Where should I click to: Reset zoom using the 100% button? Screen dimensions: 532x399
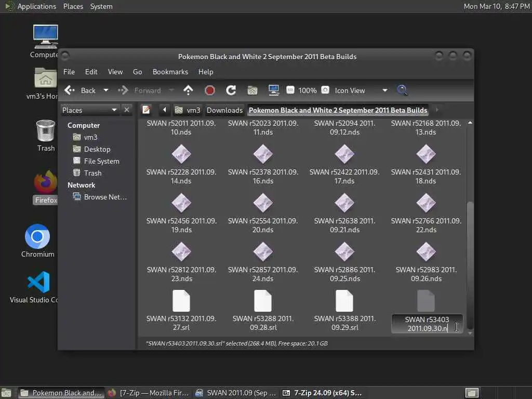[x=308, y=90]
